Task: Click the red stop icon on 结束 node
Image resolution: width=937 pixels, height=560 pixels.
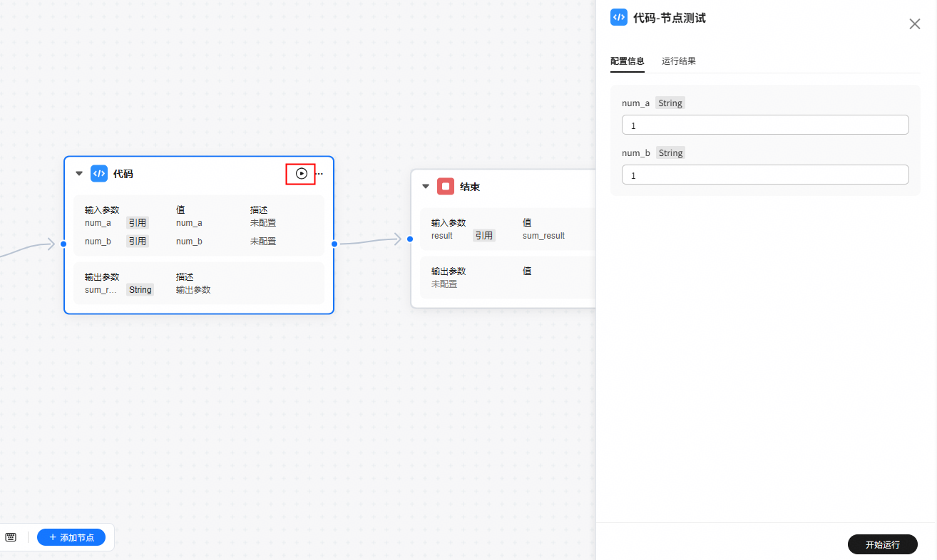Action: click(446, 187)
